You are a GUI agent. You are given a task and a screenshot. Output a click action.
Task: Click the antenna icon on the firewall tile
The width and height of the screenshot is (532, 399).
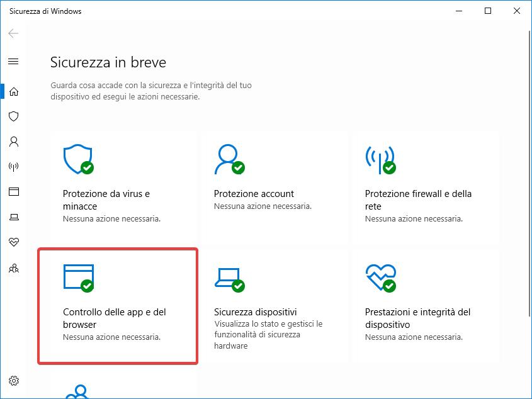point(380,160)
